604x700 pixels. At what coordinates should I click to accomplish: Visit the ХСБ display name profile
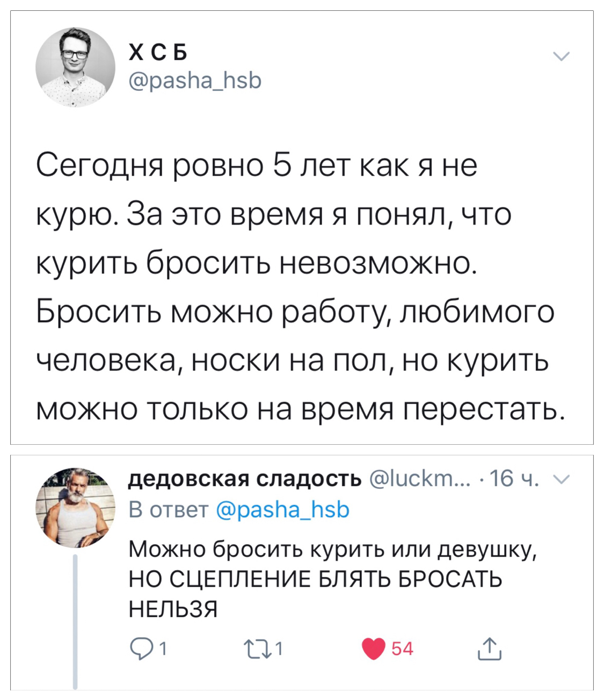click(158, 53)
